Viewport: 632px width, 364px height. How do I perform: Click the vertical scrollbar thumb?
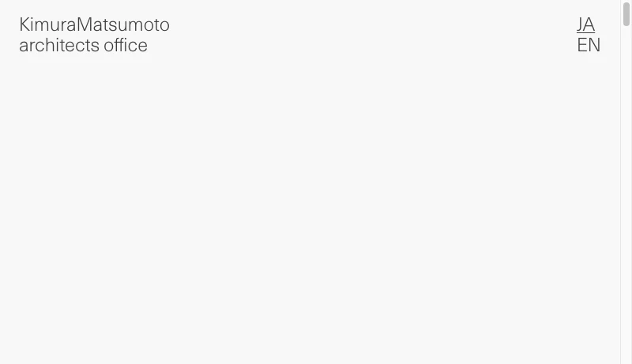click(x=626, y=14)
